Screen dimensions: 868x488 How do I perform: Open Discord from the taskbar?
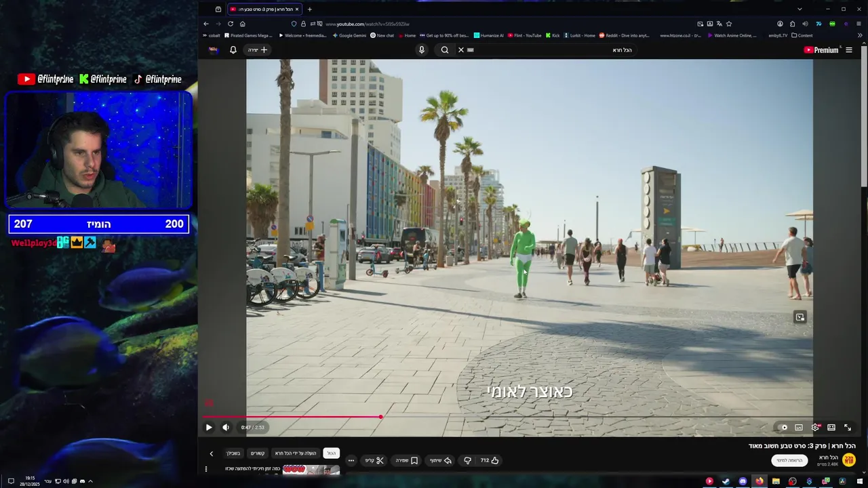click(x=743, y=481)
